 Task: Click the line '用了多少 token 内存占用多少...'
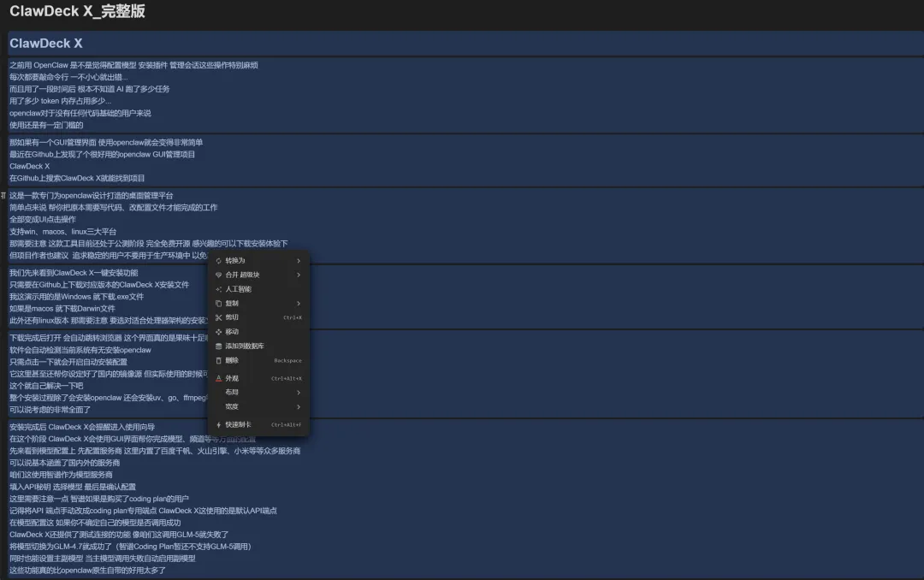[60, 101]
